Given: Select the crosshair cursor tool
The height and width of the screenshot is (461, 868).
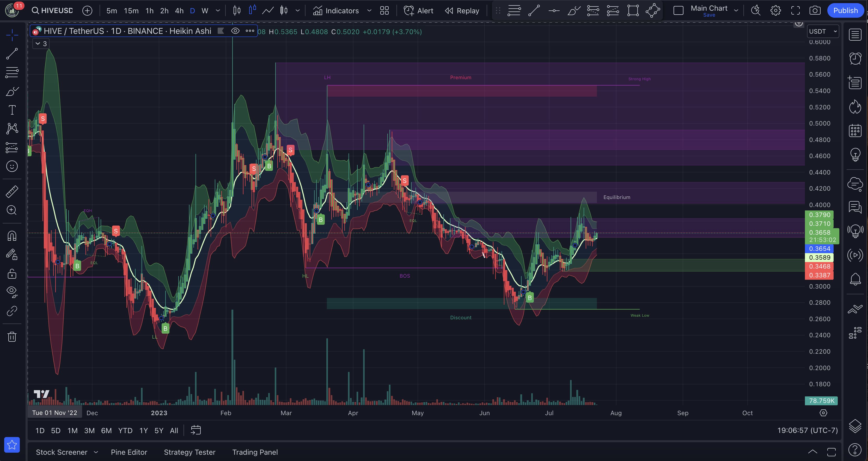Looking at the screenshot, I should 12,35.
